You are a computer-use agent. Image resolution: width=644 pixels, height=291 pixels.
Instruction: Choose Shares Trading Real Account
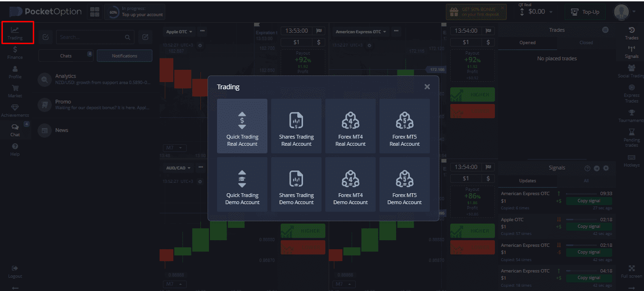[296, 126]
